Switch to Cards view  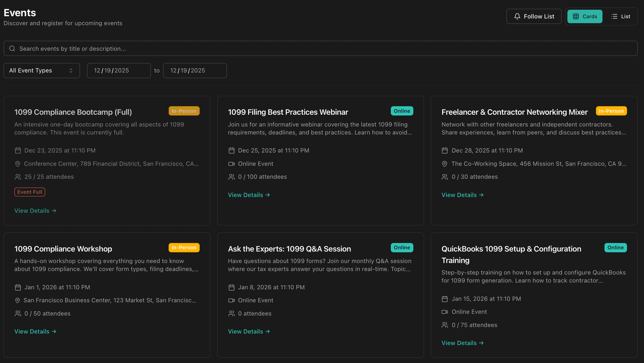click(x=585, y=16)
